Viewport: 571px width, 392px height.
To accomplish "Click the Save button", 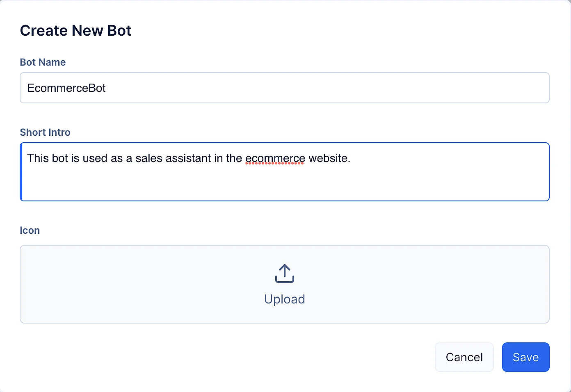I will [x=525, y=357].
